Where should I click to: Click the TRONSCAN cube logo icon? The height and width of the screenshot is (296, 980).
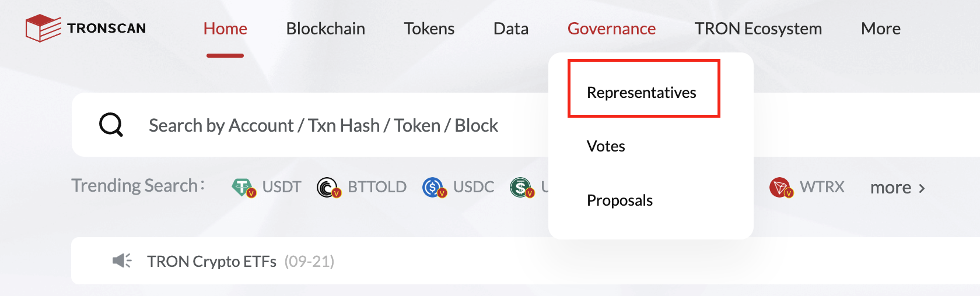(43, 28)
